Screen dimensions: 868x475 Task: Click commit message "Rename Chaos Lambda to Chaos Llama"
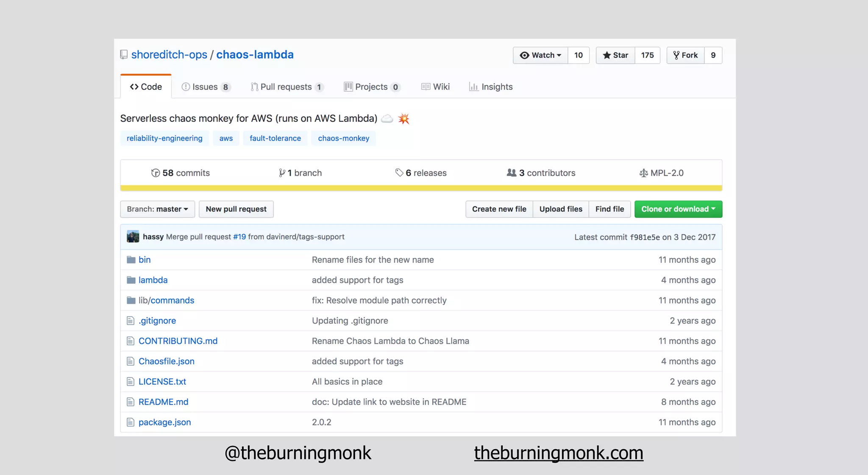[390, 341]
